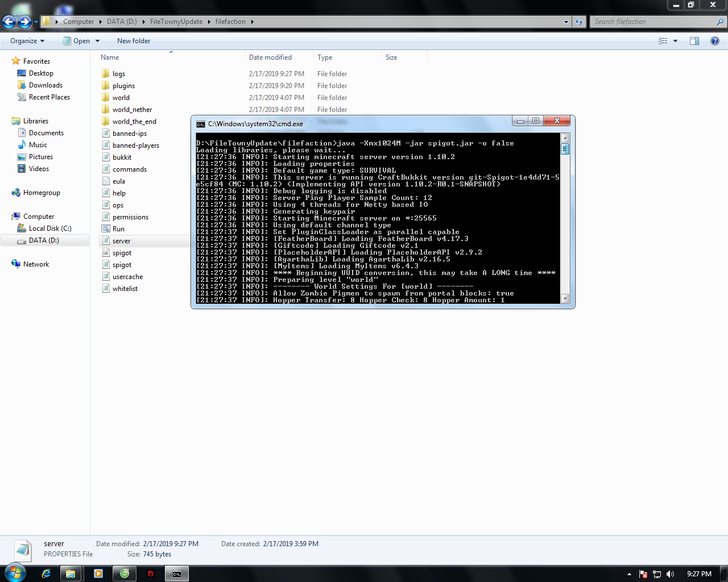Open the address bar history dropdown

coord(566,22)
